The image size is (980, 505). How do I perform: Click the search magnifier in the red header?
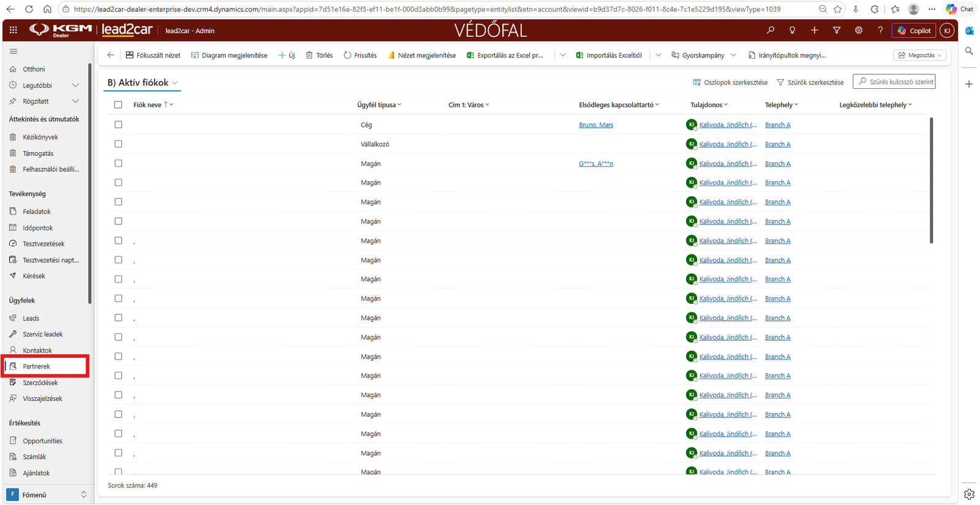[x=771, y=30]
